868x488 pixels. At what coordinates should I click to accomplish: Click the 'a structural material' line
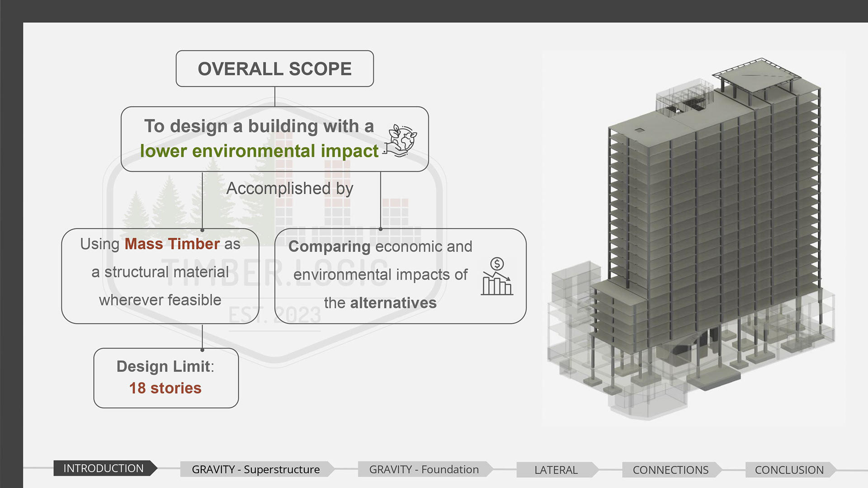click(x=160, y=272)
